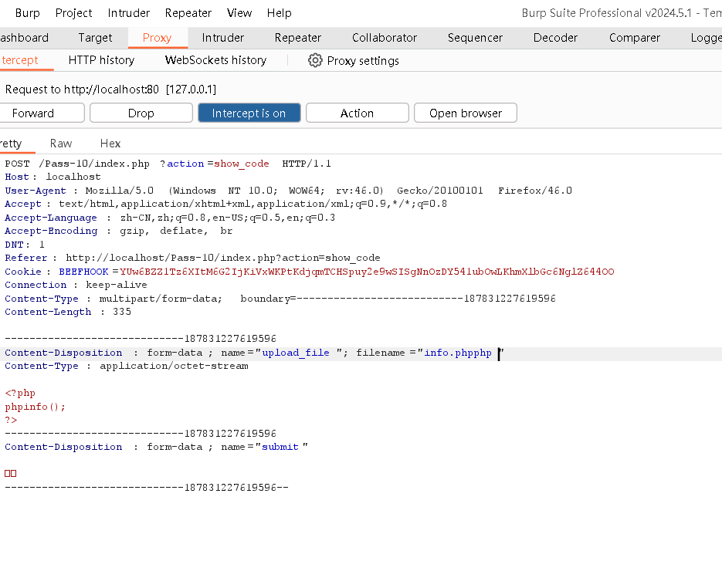The image size is (722, 588).
Task: Click the Connection keep-alive header
Action: pos(76,285)
